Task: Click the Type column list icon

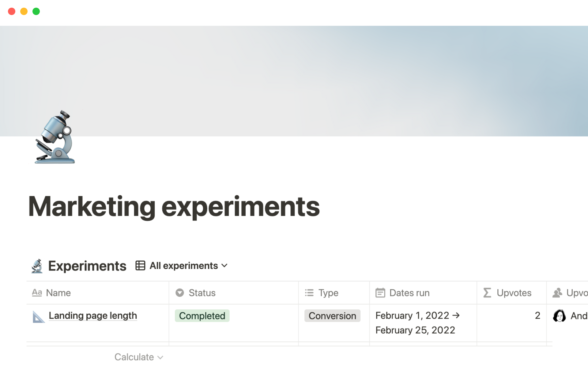Action: [309, 293]
